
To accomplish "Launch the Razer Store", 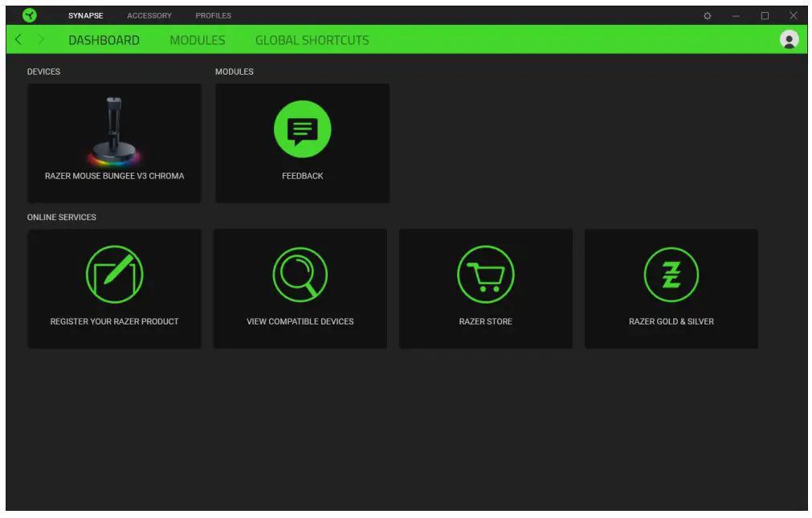I will coord(486,288).
